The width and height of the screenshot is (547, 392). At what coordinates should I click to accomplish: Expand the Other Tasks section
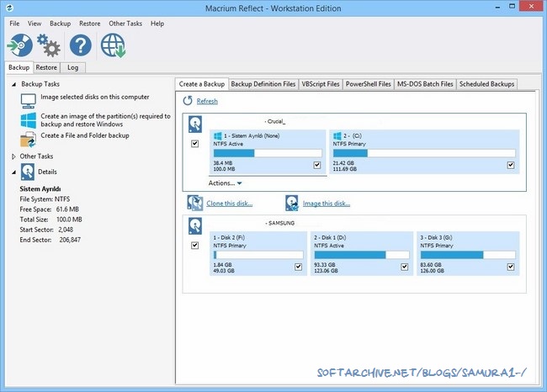coord(13,156)
